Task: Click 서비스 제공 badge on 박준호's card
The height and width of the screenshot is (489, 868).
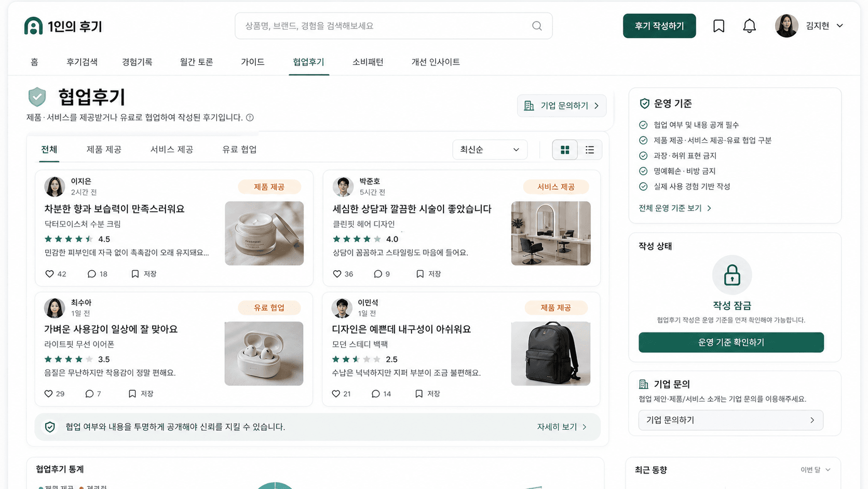Action: pyautogui.click(x=555, y=187)
